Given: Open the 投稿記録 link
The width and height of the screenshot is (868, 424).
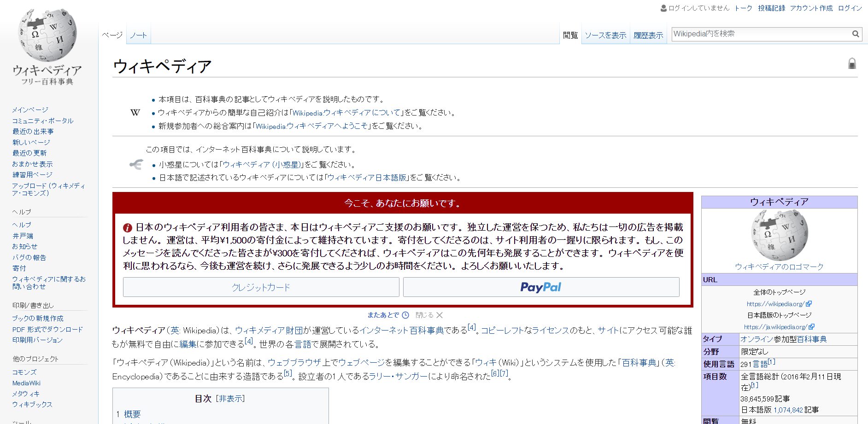Looking at the screenshot, I should pyautogui.click(x=772, y=8).
